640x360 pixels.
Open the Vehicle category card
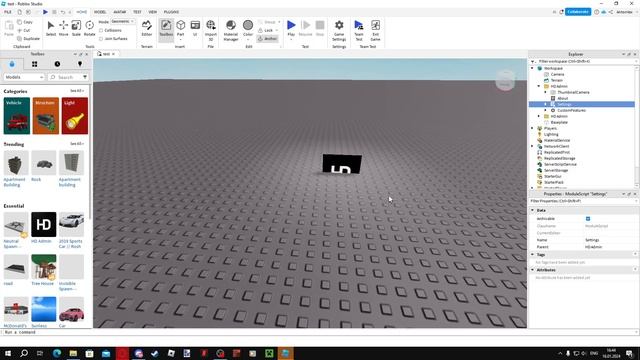[17, 116]
